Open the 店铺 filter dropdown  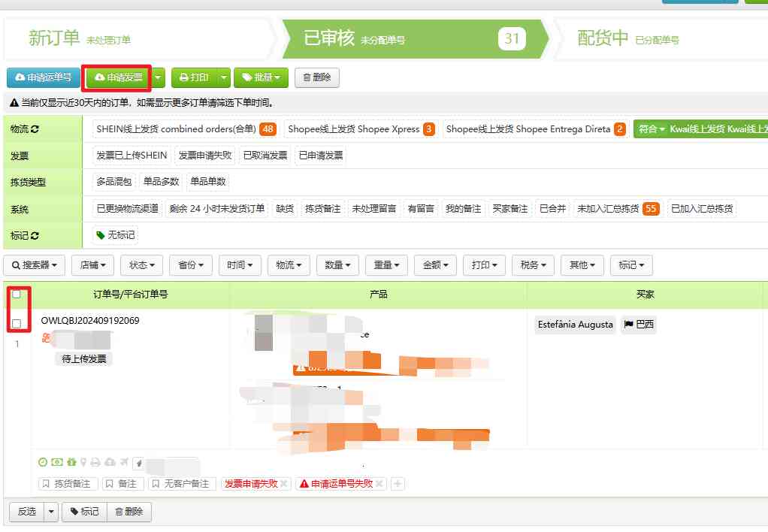tap(96, 265)
